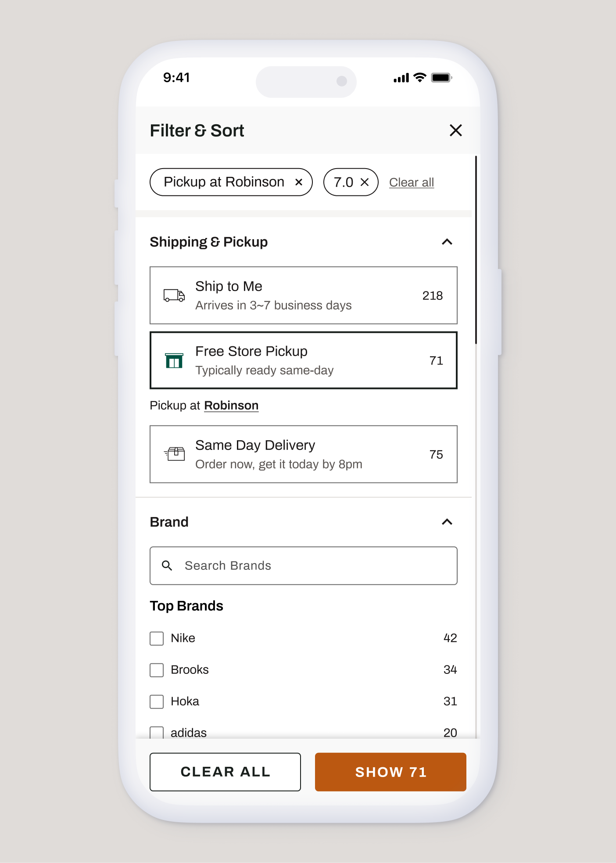The height and width of the screenshot is (863, 616).
Task: Click the magnifier icon in Search Brands
Action: 167,565
